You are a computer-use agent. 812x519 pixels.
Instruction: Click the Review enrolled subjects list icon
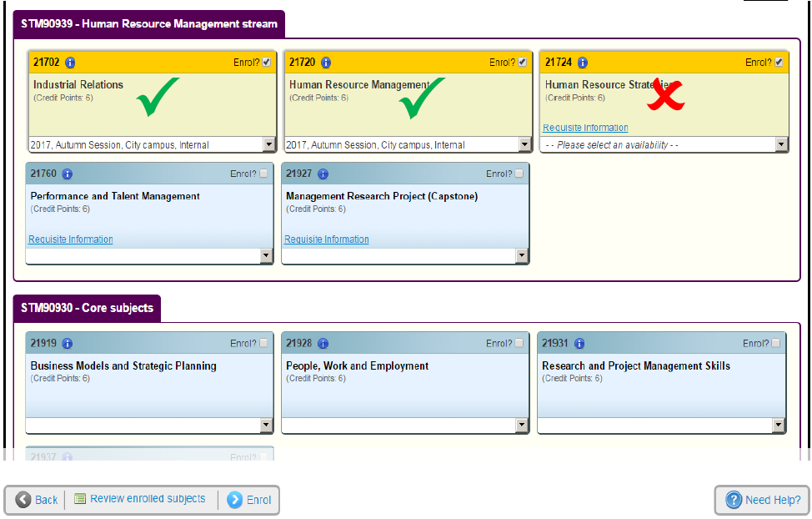tap(80, 499)
